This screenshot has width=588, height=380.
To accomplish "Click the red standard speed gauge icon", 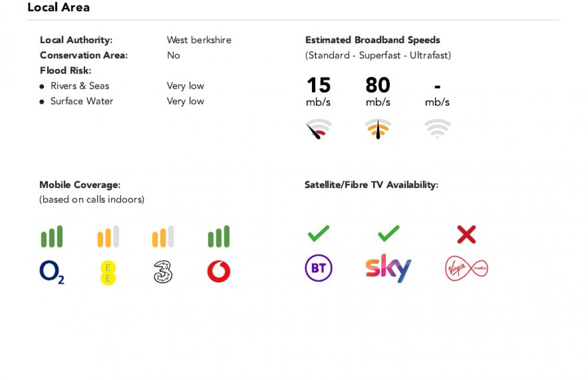I will 318,129.
